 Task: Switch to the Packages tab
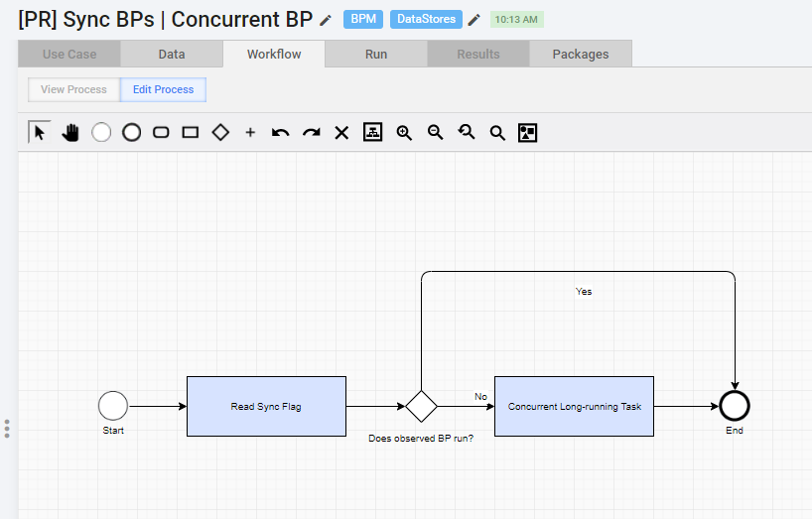(x=581, y=55)
